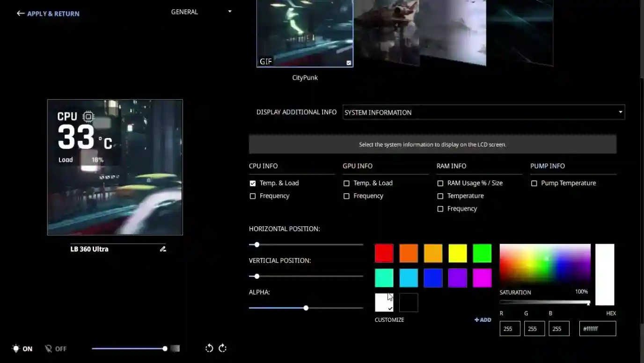Enable GPU Temp. & Load display
The width and height of the screenshot is (644, 363).
coord(346,183)
